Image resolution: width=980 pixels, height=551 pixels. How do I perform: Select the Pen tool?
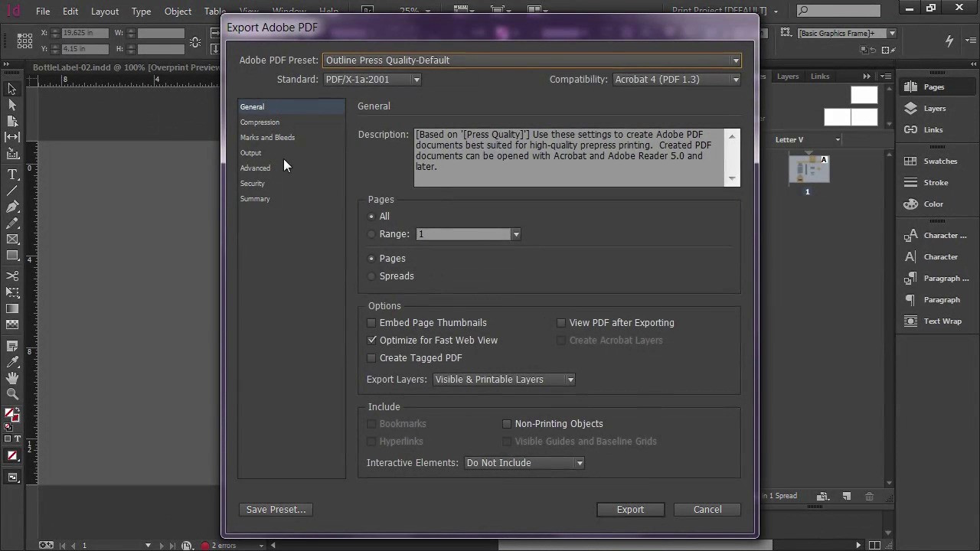[12, 207]
